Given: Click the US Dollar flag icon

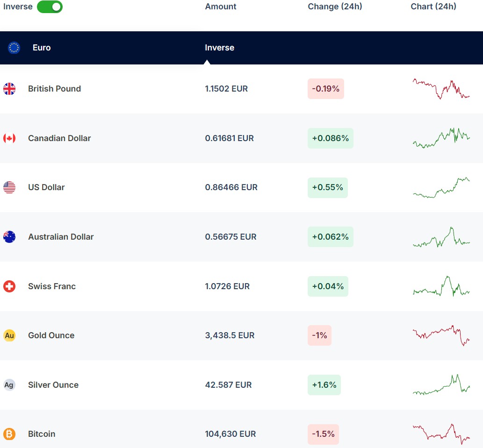Looking at the screenshot, I should coord(9,187).
